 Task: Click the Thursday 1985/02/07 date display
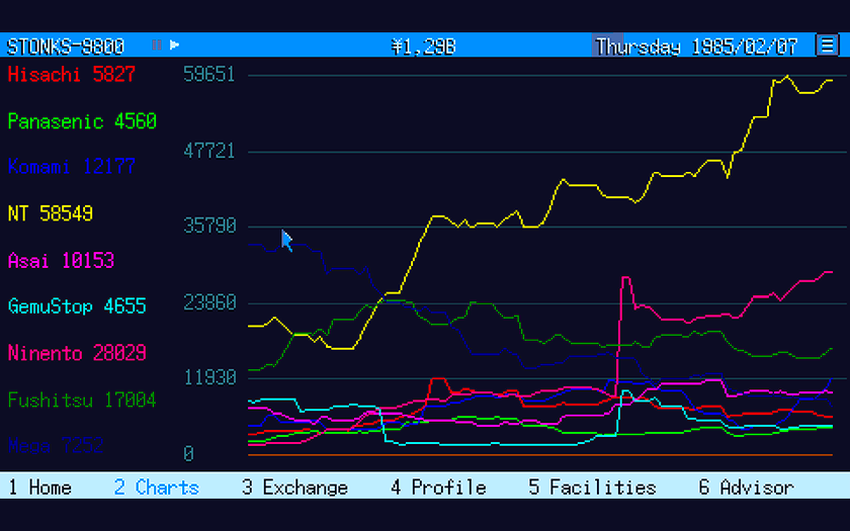(697, 46)
